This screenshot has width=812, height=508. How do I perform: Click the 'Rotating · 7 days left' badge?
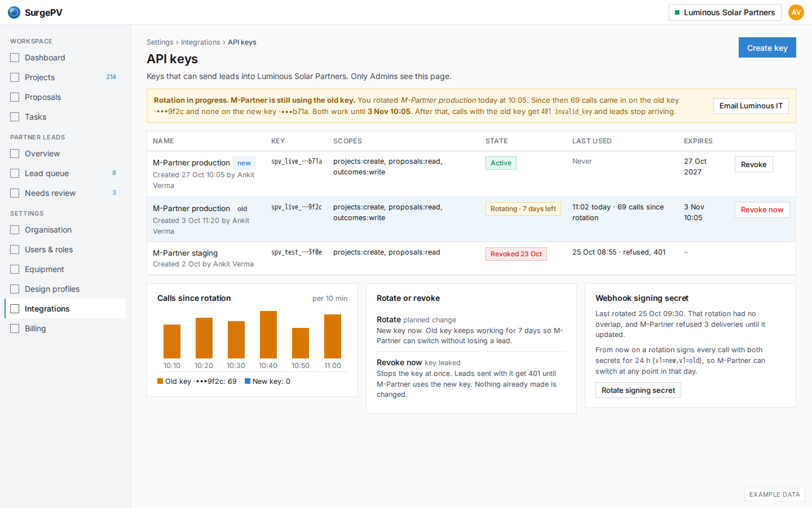(523, 209)
